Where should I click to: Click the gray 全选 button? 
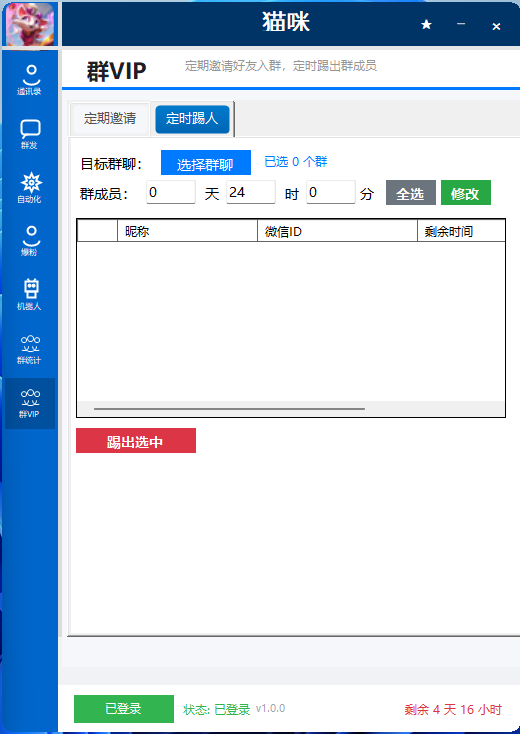click(410, 193)
